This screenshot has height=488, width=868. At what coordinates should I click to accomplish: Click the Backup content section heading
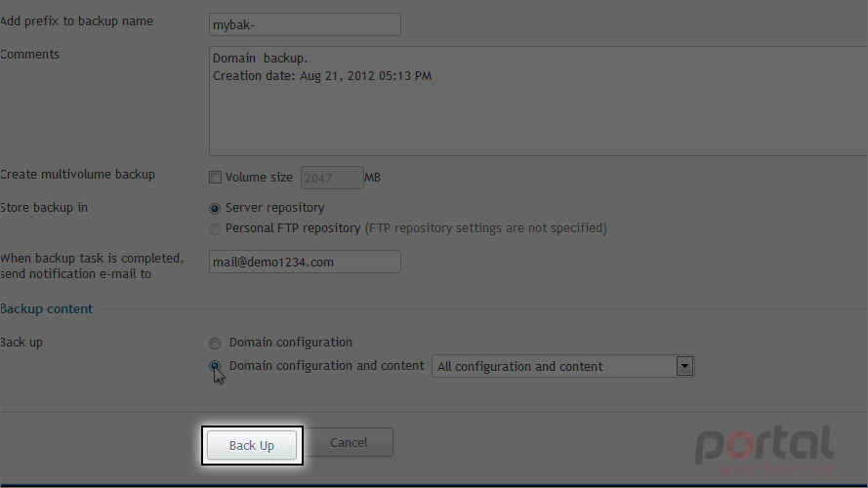pyautogui.click(x=47, y=308)
